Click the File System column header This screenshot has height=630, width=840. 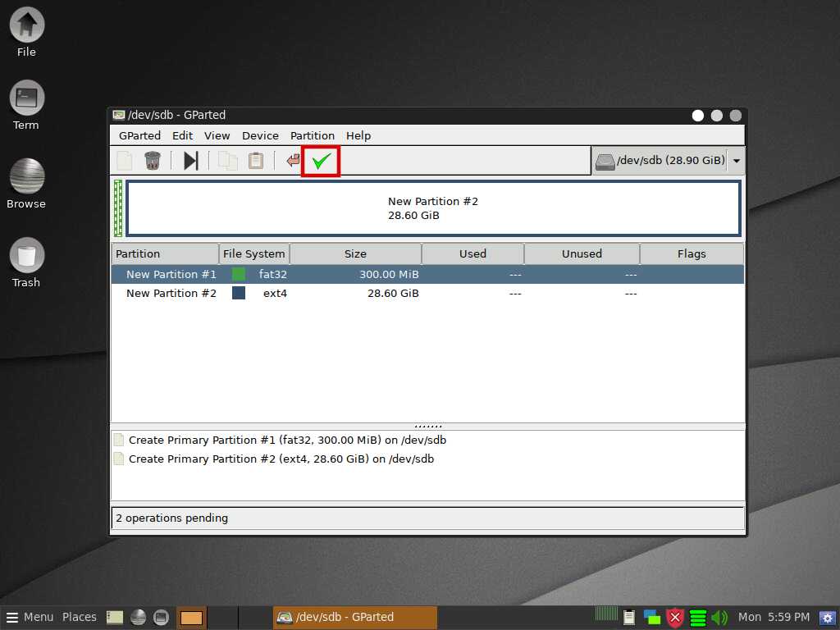click(x=254, y=253)
